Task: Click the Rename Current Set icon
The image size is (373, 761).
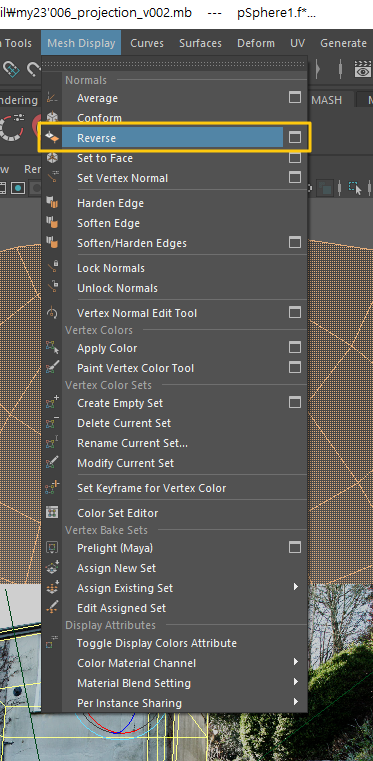Action: [x=52, y=443]
